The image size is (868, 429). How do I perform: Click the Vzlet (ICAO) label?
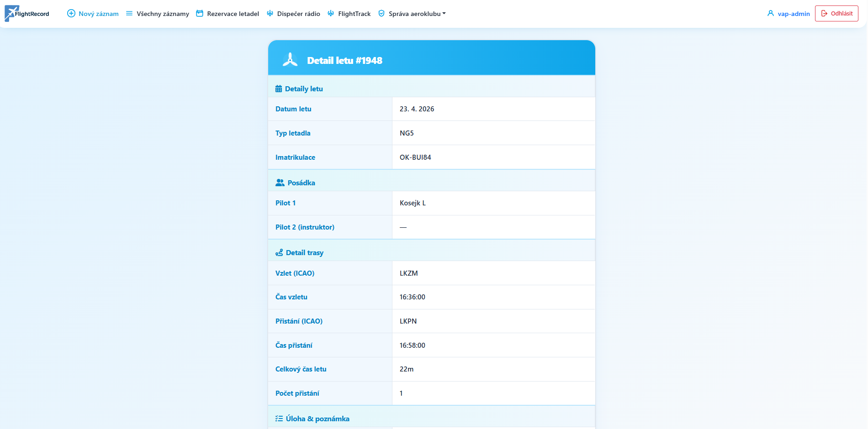click(x=295, y=273)
